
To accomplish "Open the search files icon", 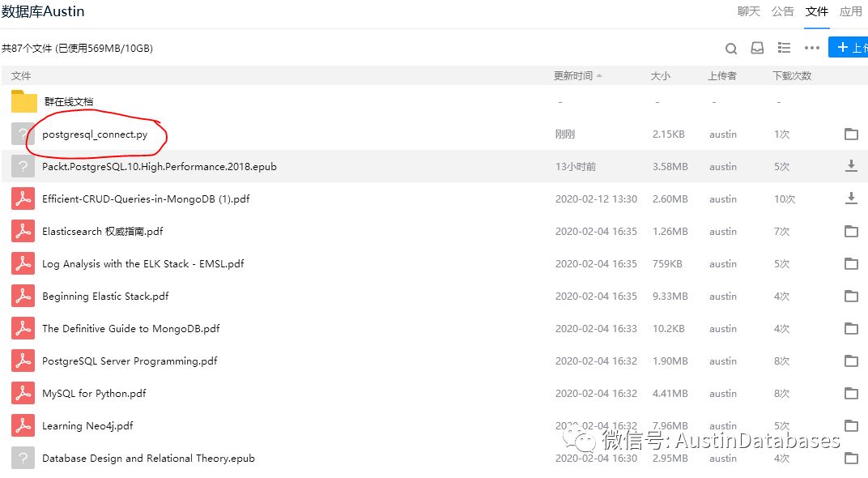I will 730,48.
